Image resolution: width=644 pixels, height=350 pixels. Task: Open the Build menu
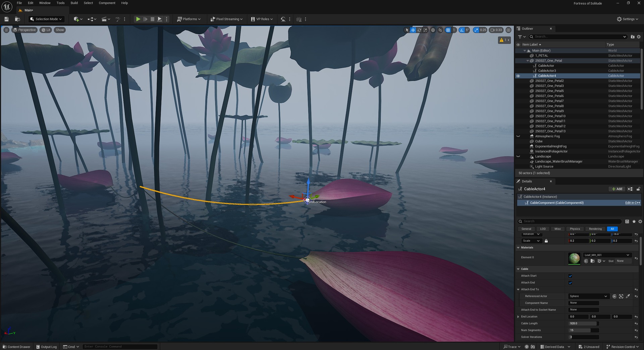coord(74,3)
